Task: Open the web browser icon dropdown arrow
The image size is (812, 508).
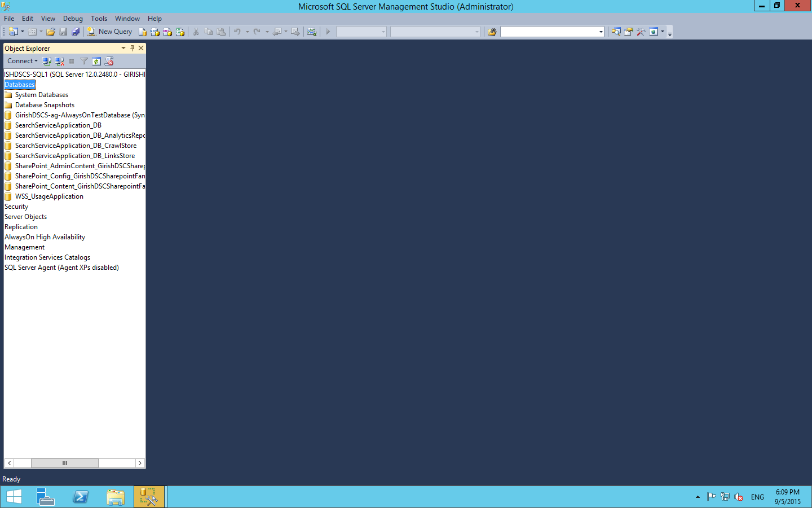Action: pos(663,32)
